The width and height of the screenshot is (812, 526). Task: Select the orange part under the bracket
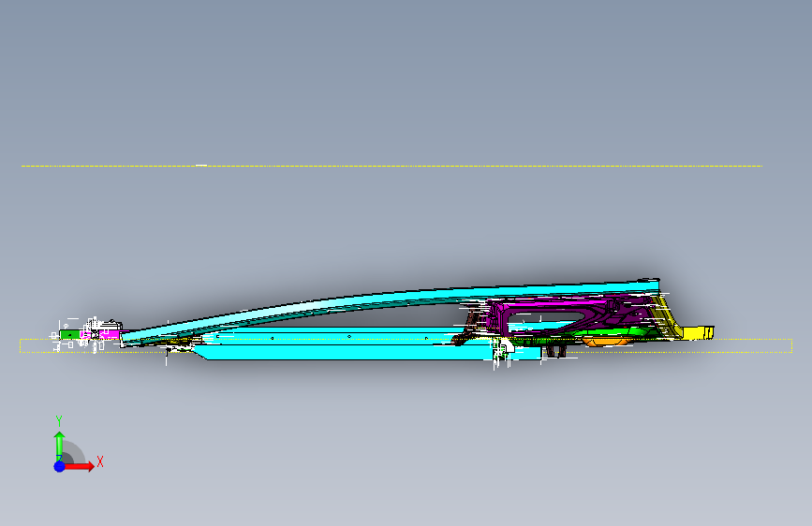click(x=607, y=342)
